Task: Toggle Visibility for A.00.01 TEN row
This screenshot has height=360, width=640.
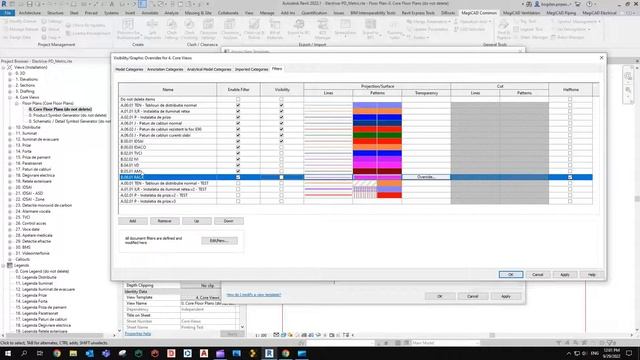Action: pyautogui.click(x=281, y=105)
